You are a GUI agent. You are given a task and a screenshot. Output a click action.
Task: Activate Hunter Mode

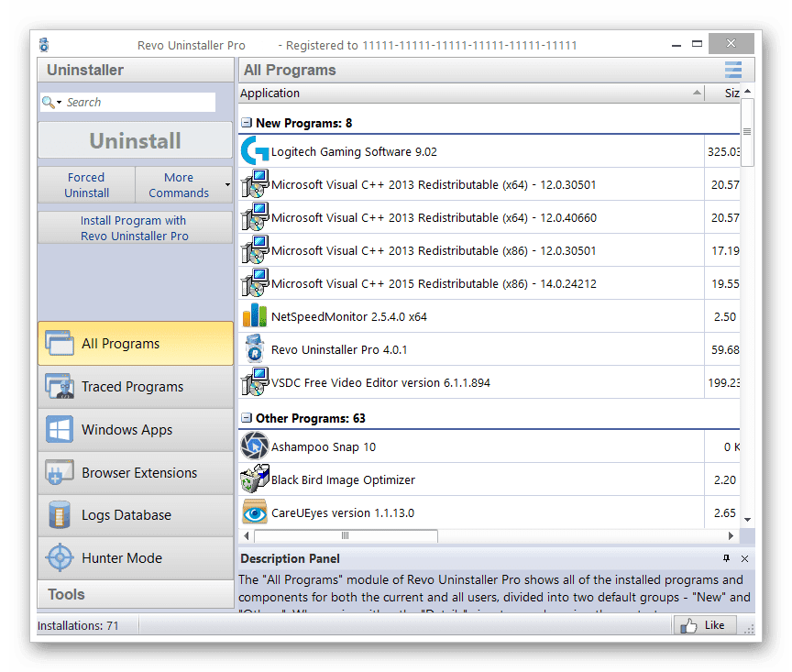tap(136, 557)
